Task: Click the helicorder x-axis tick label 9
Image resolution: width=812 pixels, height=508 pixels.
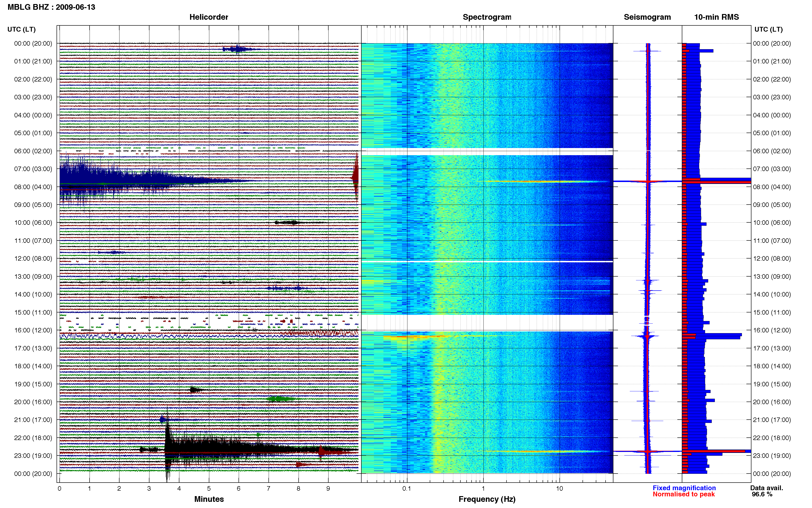Action: (328, 489)
